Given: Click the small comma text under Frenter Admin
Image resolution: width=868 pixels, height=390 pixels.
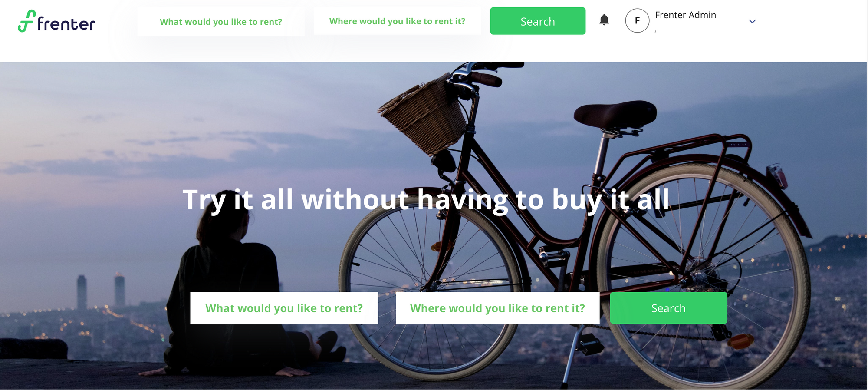Looking at the screenshot, I should [x=656, y=31].
